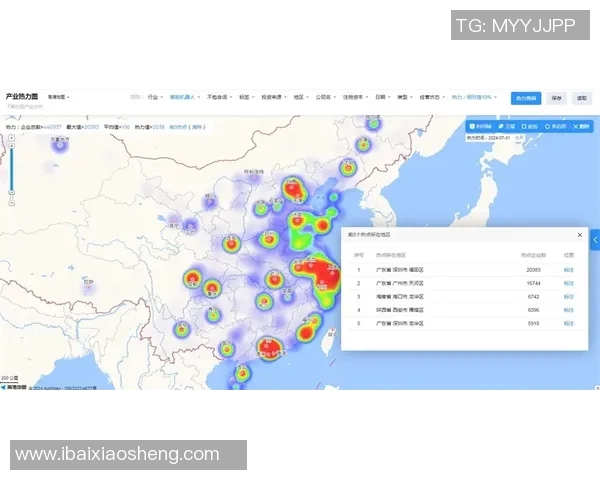Click 标注 link for 深圳市 福田区 row
The height and width of the screenshot is (480, 600).
click(x=569, y=270)
